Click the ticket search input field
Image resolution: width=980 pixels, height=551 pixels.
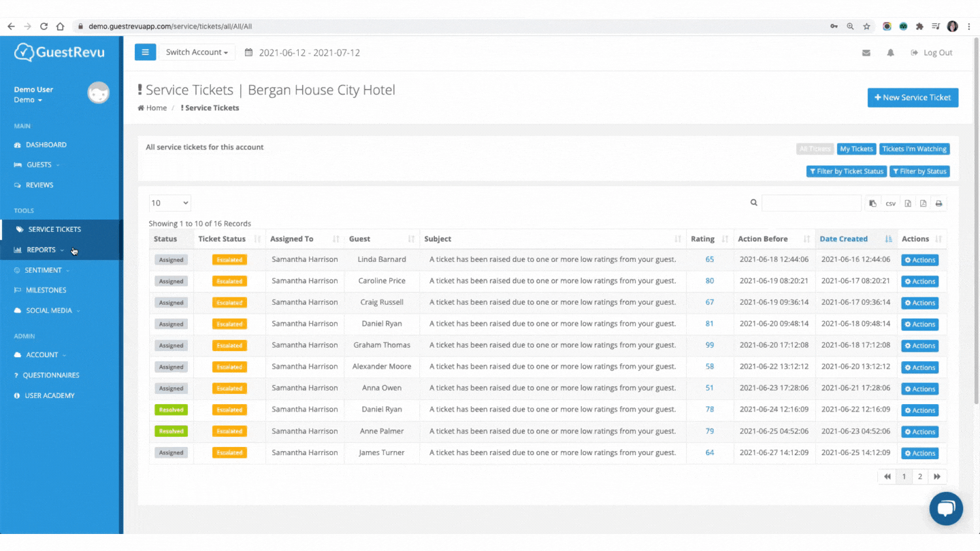(x=811, y=203)
